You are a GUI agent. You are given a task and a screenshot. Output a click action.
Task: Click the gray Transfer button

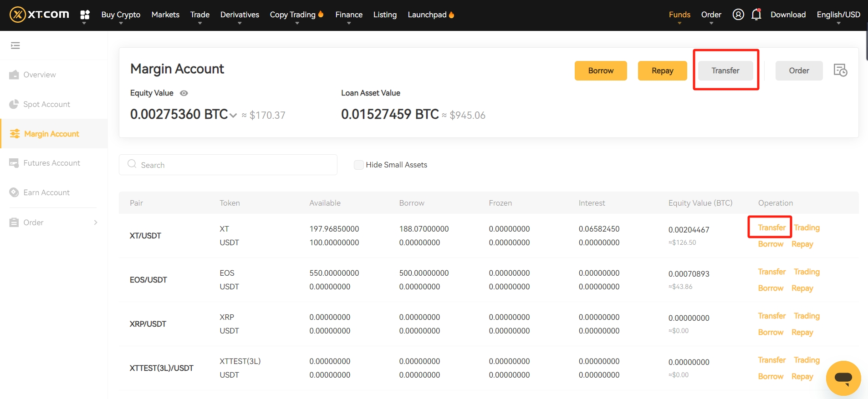click(x=725, y=71)
